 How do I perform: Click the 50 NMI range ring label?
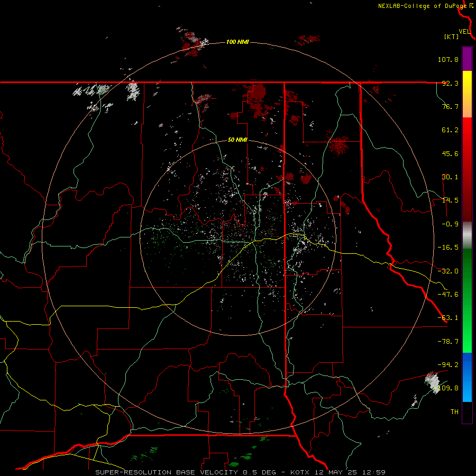237,140
